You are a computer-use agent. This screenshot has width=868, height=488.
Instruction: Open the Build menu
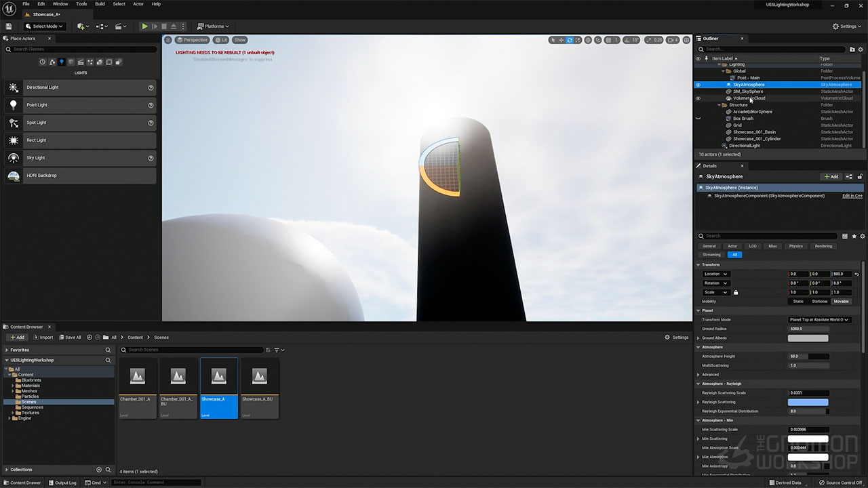pos(100,4)
